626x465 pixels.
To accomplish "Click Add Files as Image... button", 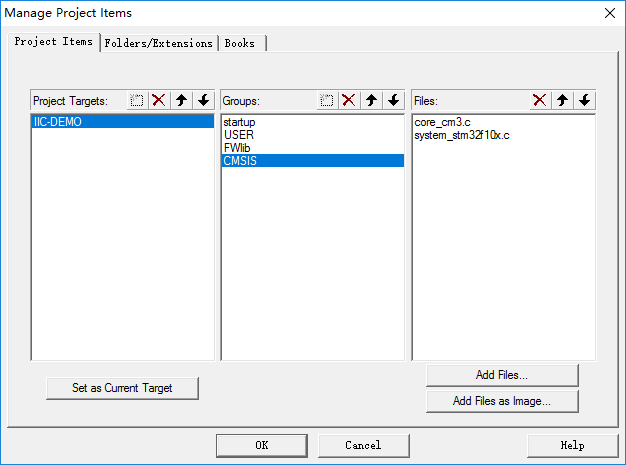I will coord(502,401).
